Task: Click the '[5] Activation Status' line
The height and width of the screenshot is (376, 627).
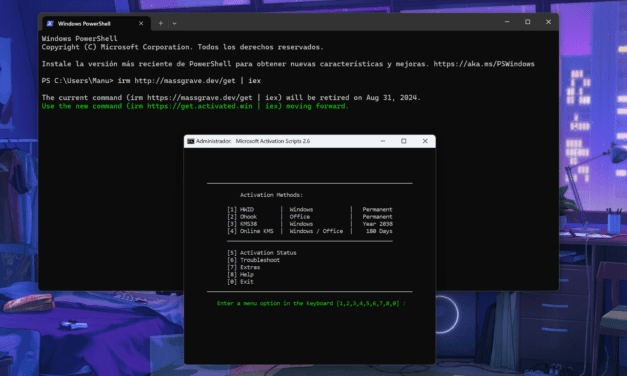Action: pos(262,253)
